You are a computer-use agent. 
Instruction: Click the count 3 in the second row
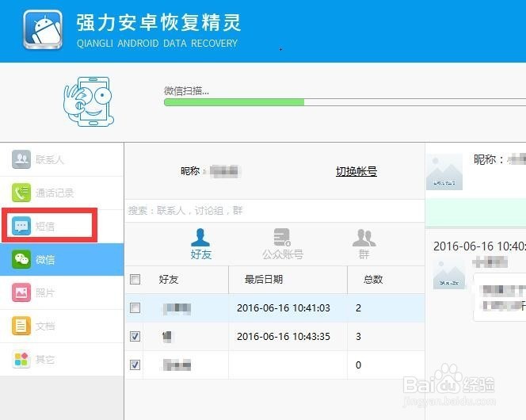358,337
